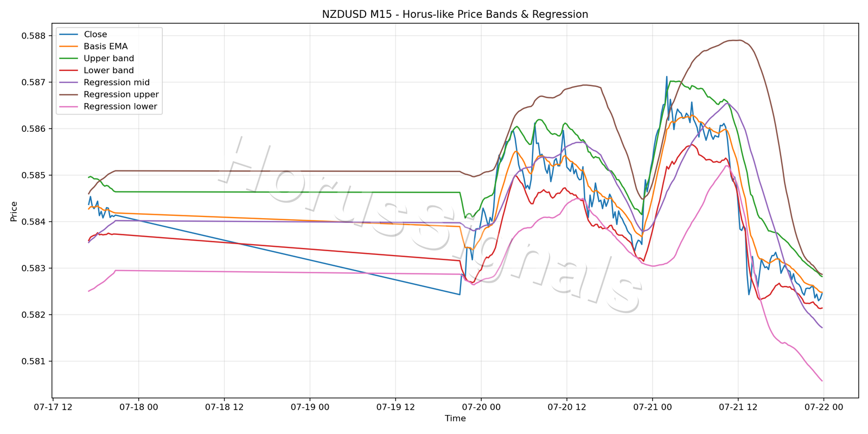Click the brown line swatch beside Regression upper

pyautogui.click(x=69, y=94)
